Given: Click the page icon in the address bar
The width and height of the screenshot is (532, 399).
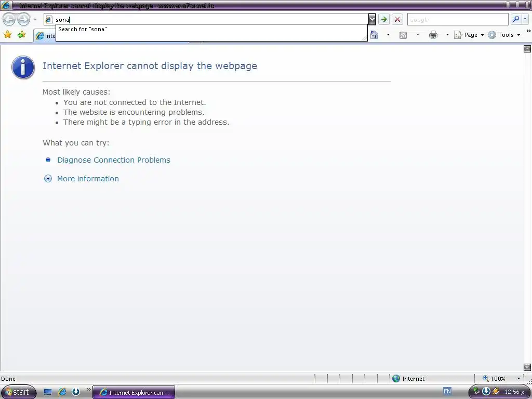Looking at the screenshot, I should coord(48,20).
